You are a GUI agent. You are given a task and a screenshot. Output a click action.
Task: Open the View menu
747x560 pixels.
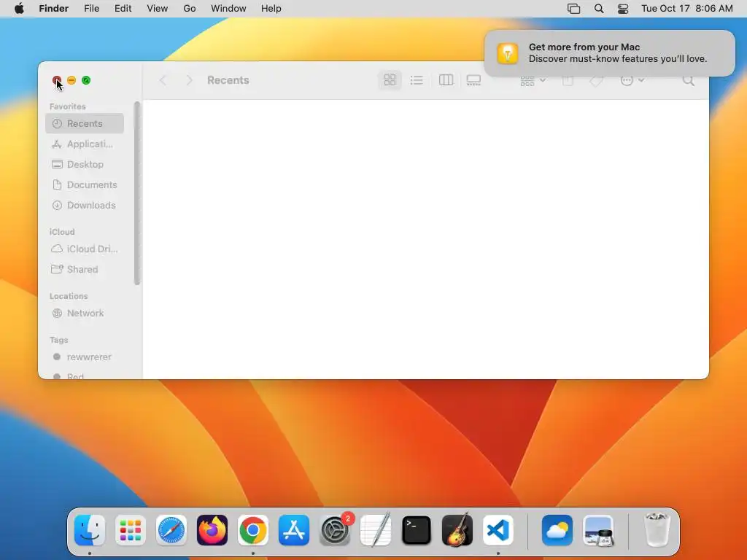[x=158, y=9]
